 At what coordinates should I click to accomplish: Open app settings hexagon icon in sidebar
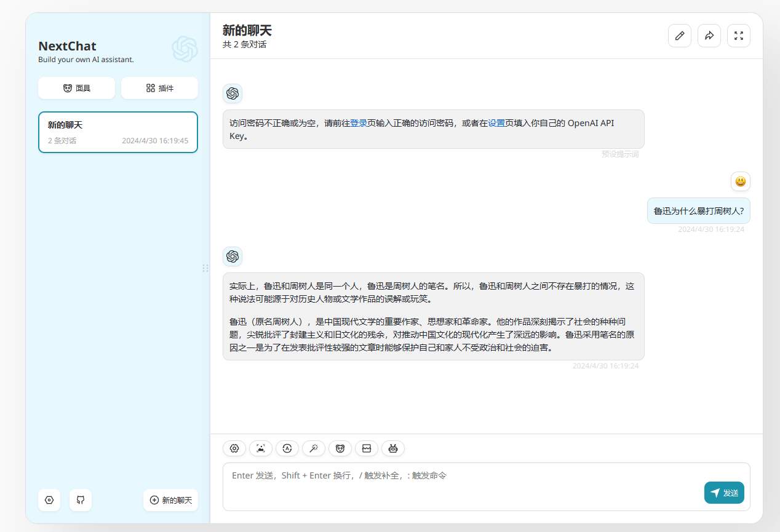click(x=49, y=500)
